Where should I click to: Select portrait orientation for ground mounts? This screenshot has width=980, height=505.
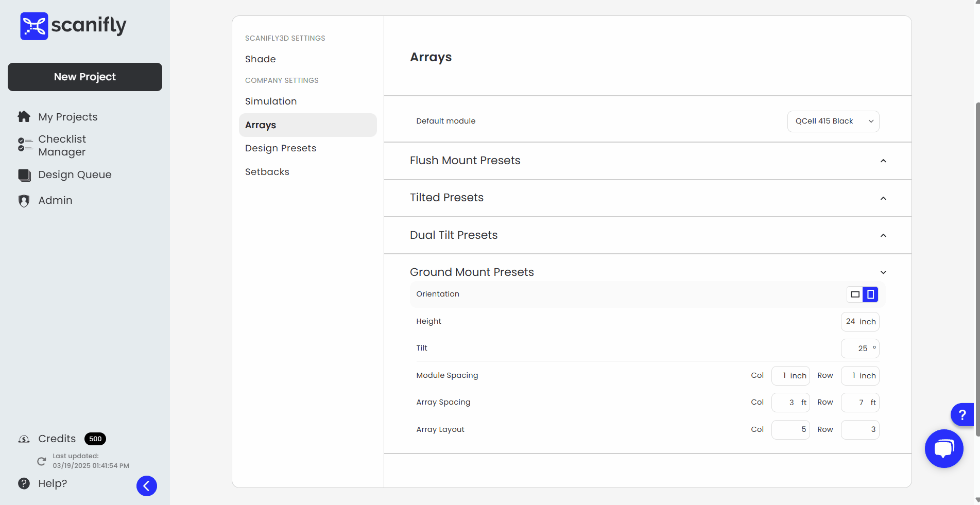pos(870,294)
